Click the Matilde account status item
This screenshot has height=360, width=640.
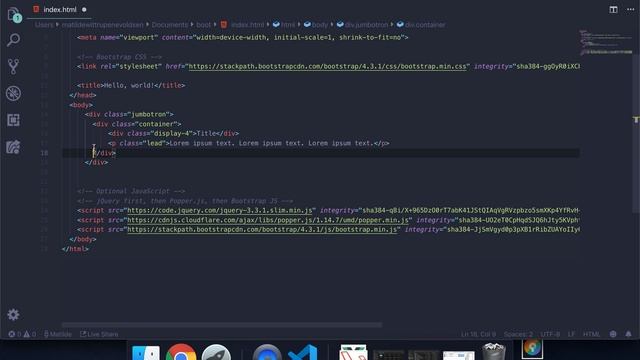58,334
